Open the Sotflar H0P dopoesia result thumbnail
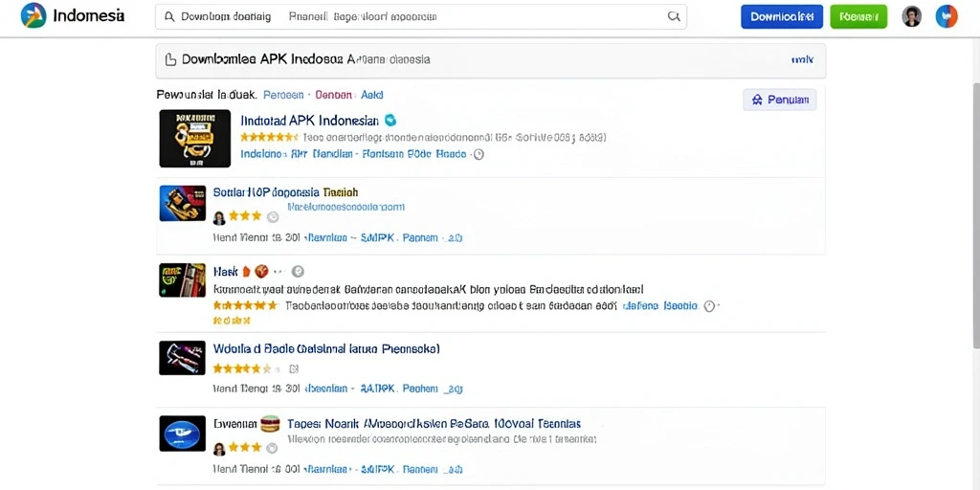Image resolution: width=980 pixels, height=490 pixels. [183, 203]
